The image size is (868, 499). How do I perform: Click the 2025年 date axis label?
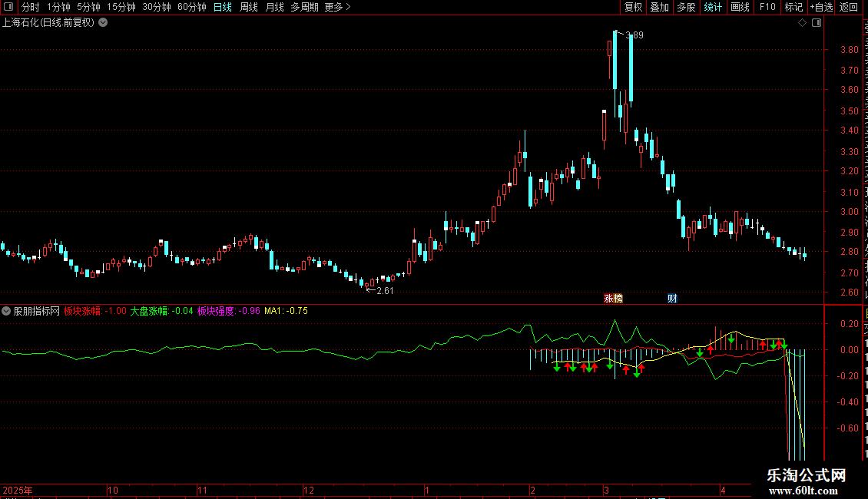[x=18, y=490]
